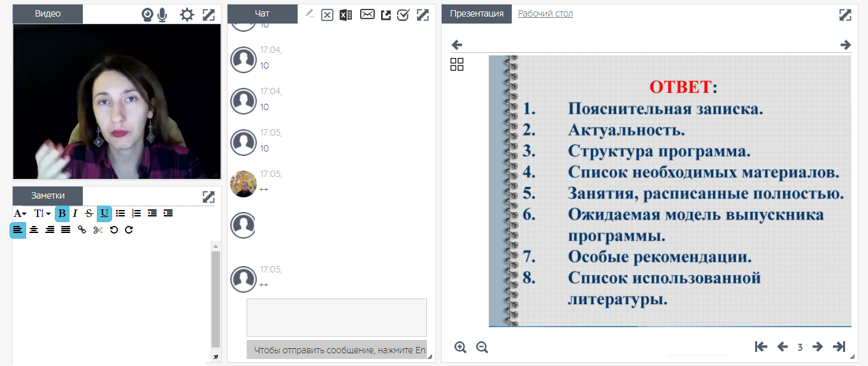Insert numbered list in notes
The width and height of the screenshot is (868, 366).
(x=136, y=213)
